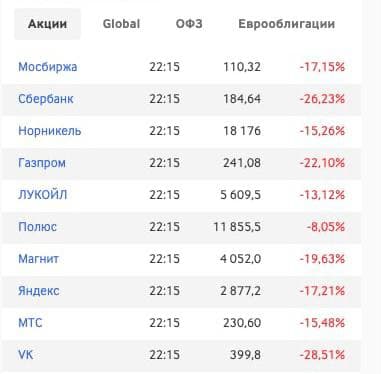
Task: Open the Яндекс stock page
Action: pos(39,291)
